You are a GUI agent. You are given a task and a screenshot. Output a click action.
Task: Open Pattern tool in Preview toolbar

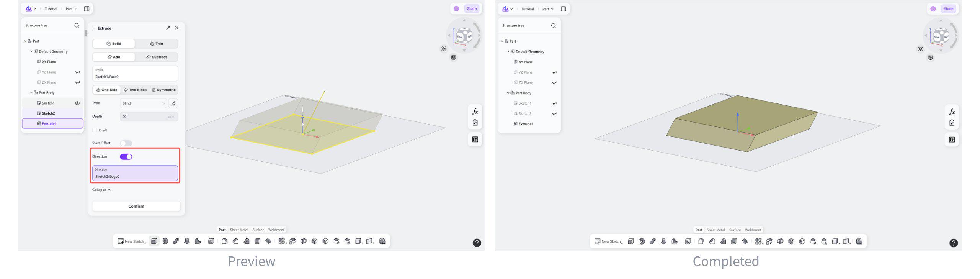(x=282, y=241)
